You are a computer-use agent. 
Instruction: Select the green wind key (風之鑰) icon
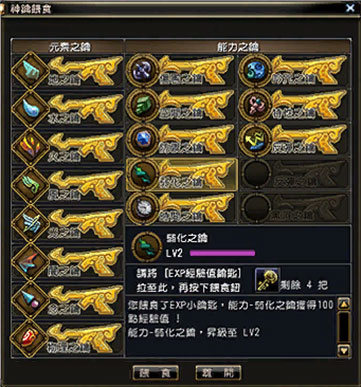point(30,185)
